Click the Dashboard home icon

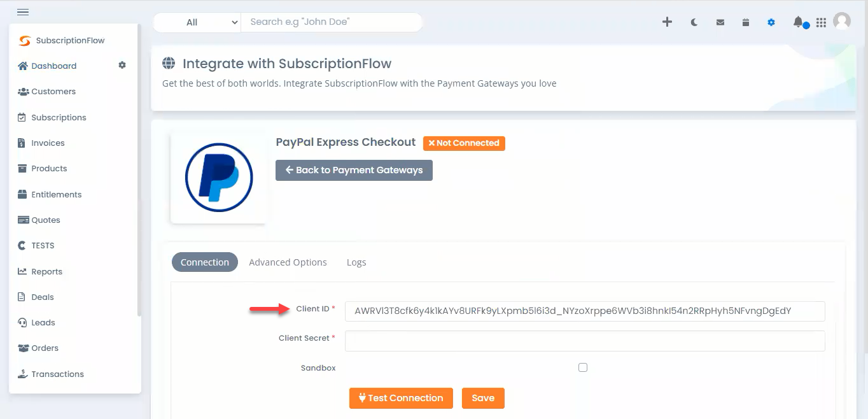click(23, 66)
